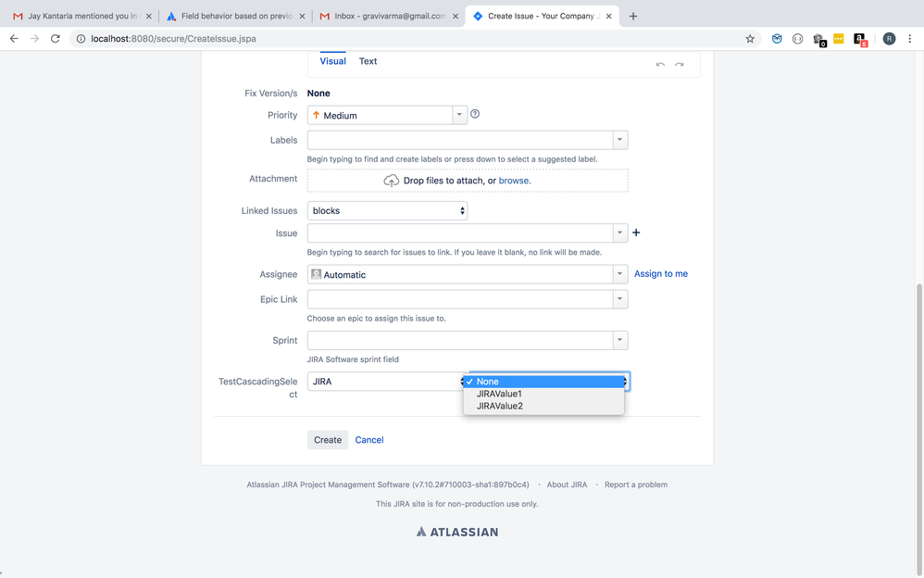Image resolution: width=924 pixels, height=578 pixels.
Task: Open the Sprint dropdown arrow
Action: pyautogui.click(x=620, y=340)
